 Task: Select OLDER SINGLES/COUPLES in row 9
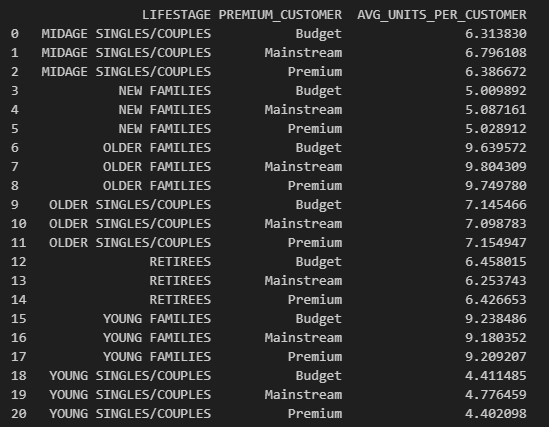tap(130, 205)
